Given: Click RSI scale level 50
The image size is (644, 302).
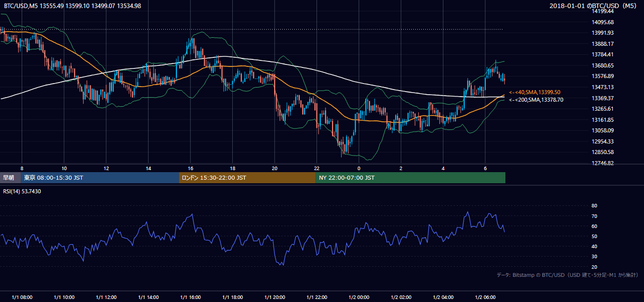Looking at the screenshot, I should [x=594, y=236].
